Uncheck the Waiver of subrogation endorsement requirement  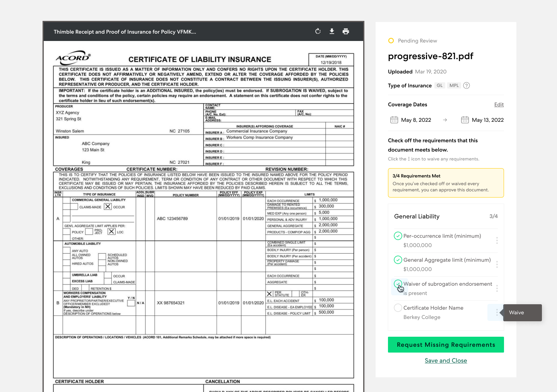[398, 284]
